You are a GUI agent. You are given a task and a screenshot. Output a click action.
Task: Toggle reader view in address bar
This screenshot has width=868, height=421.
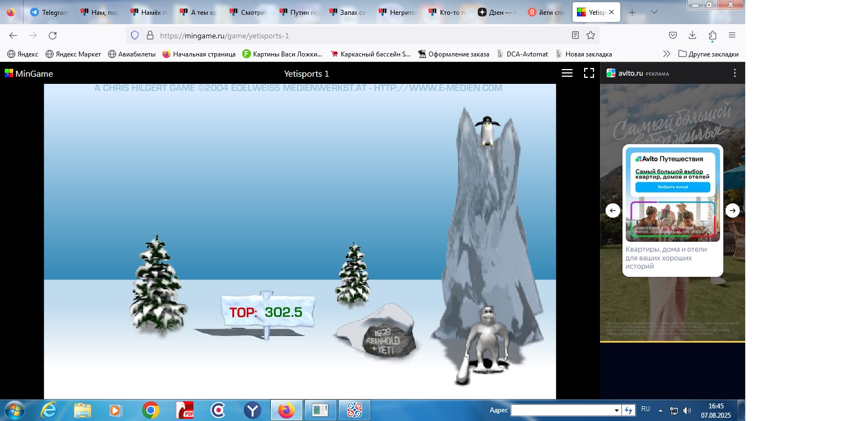point(575,36)
